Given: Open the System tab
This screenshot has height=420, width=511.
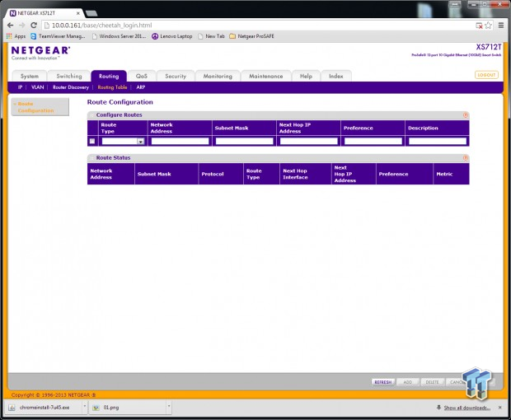Looking at the screenshot, I should (30, 76).
